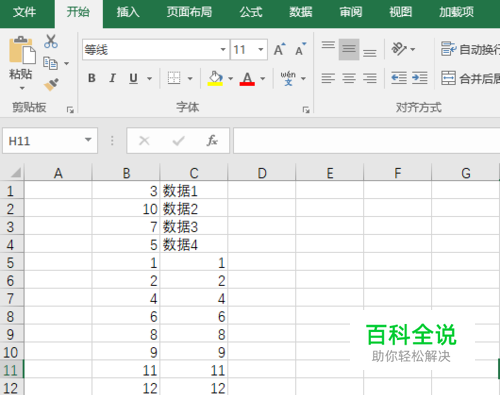Image resolution: width=500 pixels, height=395 pixels.
Task: Increase indent icon
Action: [x=420, y=78]
